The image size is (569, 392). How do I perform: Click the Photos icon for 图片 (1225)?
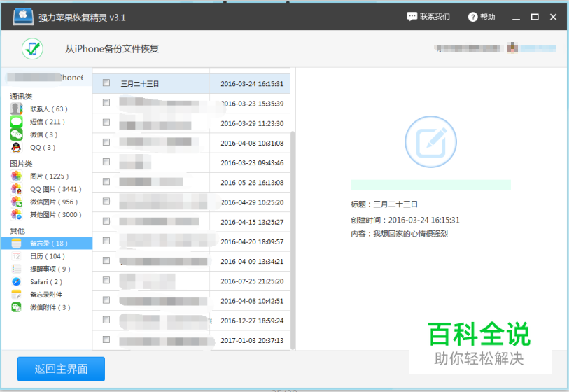coord(16,176)
